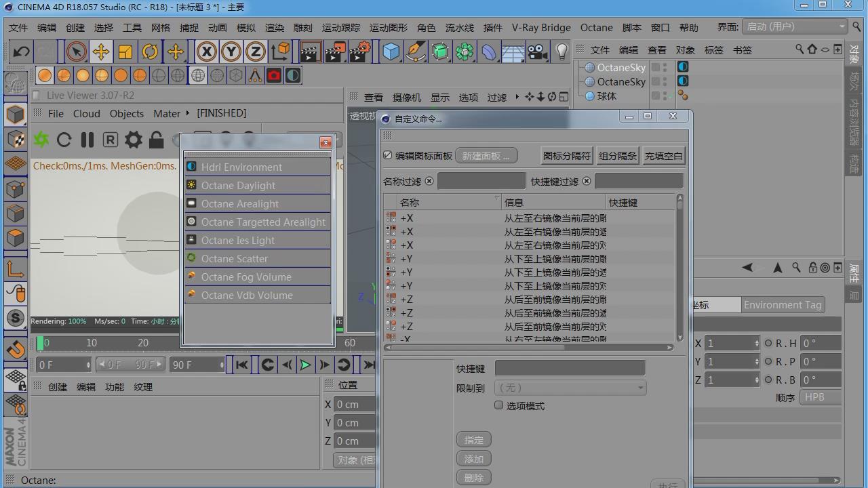
Task: Switch to the Environment Tag tab
Action: [783, 304]
